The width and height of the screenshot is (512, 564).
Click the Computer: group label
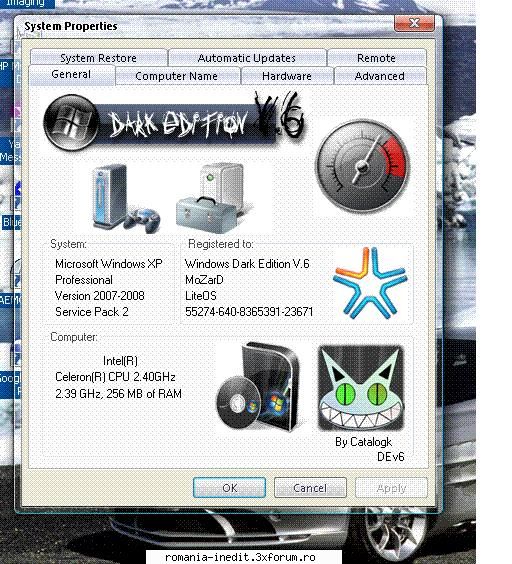click(x=74, y=337)
